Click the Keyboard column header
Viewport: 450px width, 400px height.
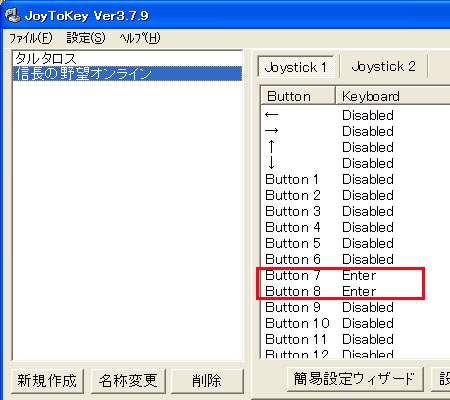(393, 96)
